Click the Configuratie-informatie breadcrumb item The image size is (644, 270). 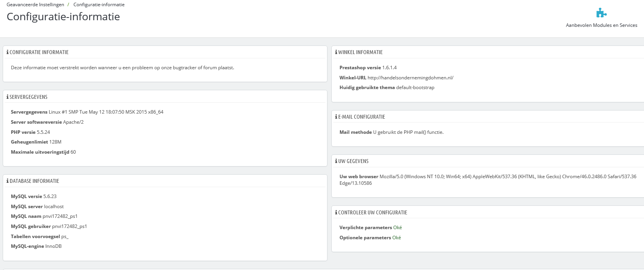99,5
